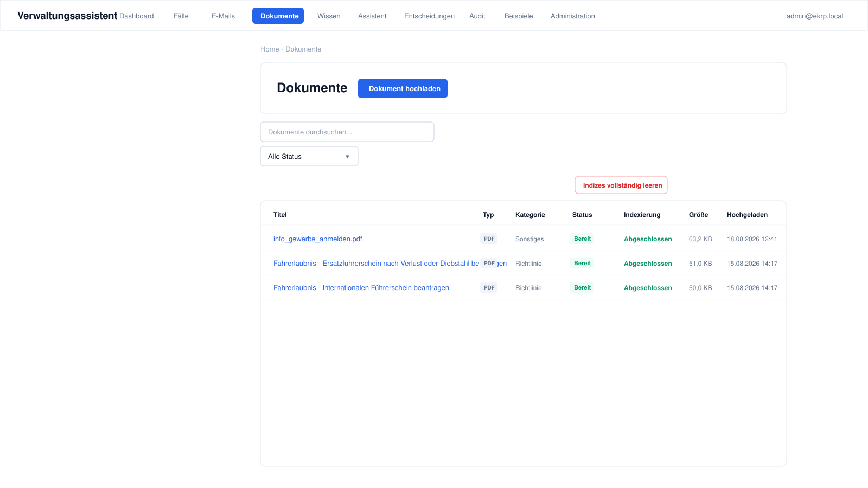Click the Indexierung column header
The height and width of the screenshot is (488, 868).
tap(642, 215)
